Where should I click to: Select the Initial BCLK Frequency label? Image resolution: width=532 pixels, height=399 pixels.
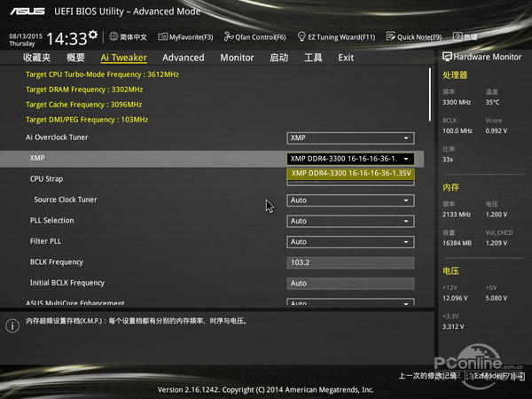[x=67, y=283]
